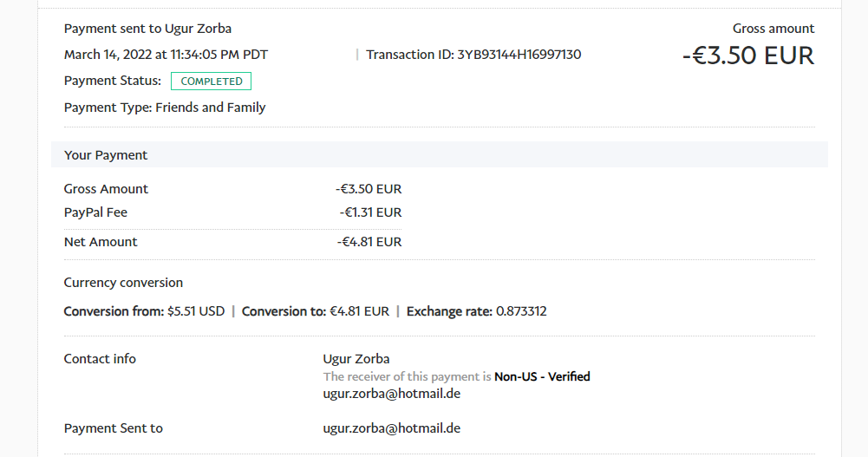Click the -€4.81 EUR net amount value
Viewport: 868px width, 457px height.
coord(369,242)
